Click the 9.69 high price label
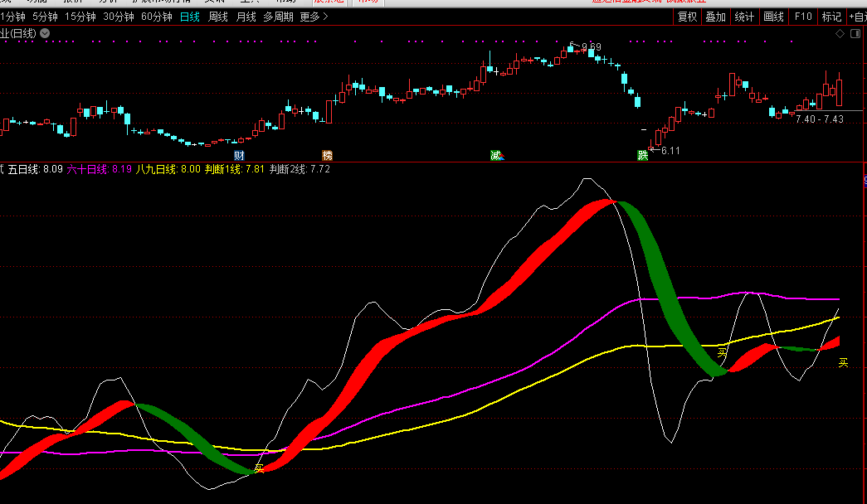 point(591,46)
